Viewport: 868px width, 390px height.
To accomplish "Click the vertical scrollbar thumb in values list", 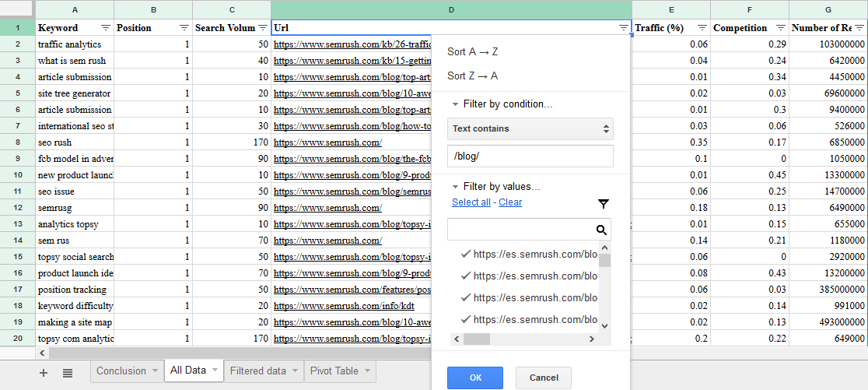I will 605,260.
